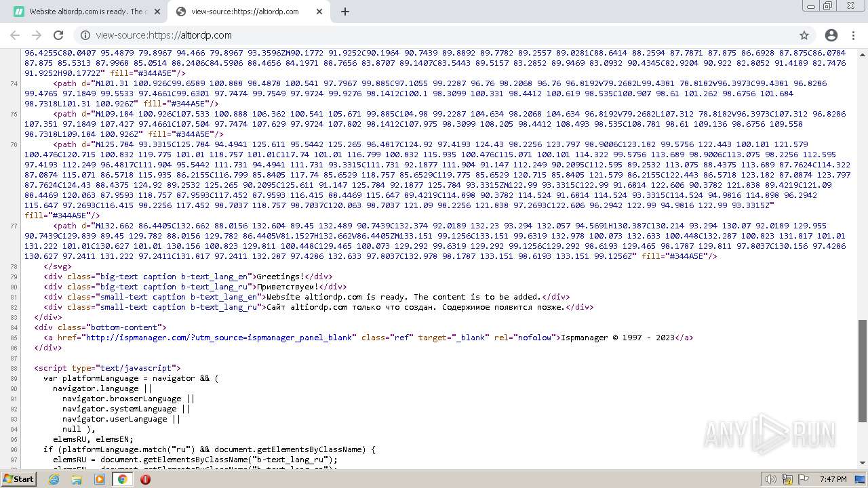Image resolution: width=868 pixels, height=488 pixels.
Task: Click the "Greetings!" text on line 79
Action: coord(279,277)
